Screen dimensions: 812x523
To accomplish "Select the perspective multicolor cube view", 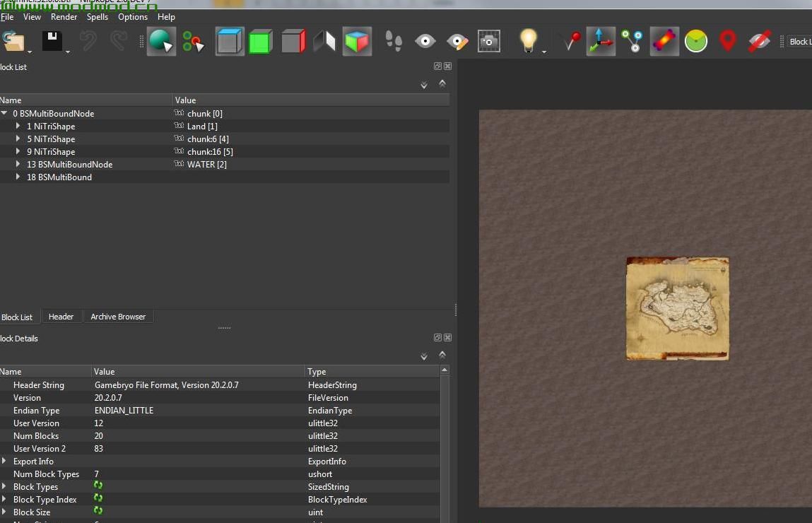I will [357, 42].
